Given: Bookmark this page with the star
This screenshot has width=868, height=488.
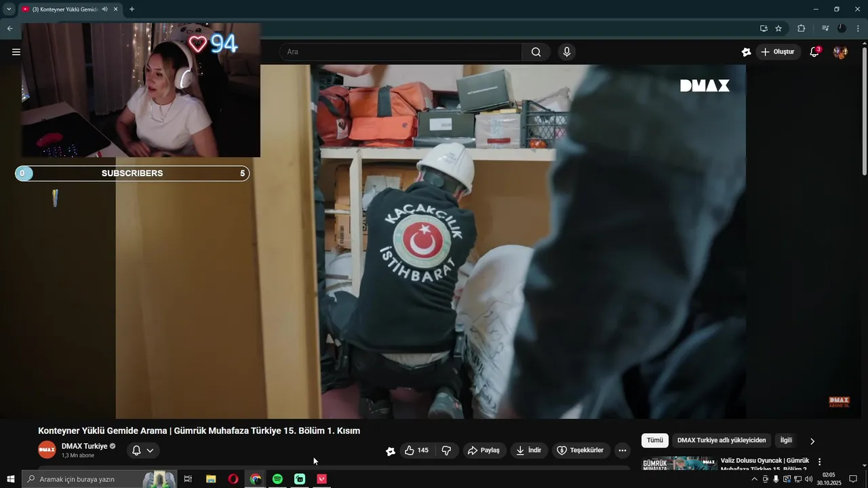Looking at the screenshot, I should tap(778, 28).
